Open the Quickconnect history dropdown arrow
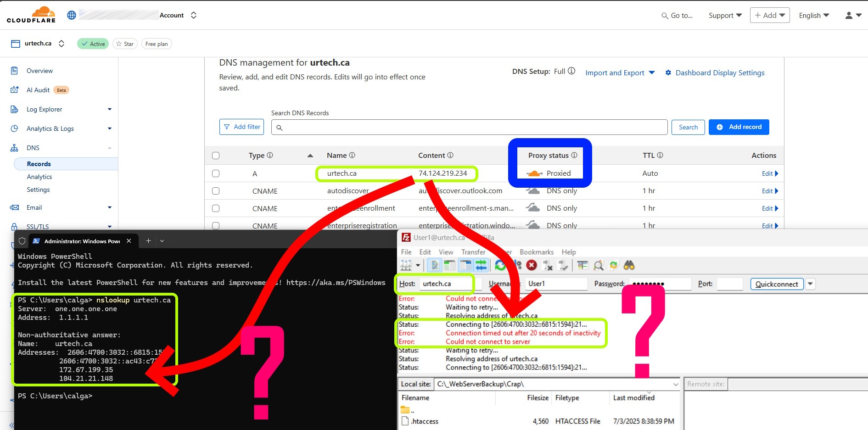This screenshot has height=430, width=868. point(811,284)
